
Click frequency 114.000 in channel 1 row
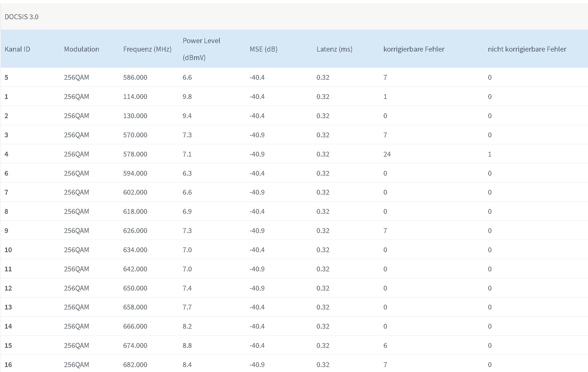click(135, 96)
